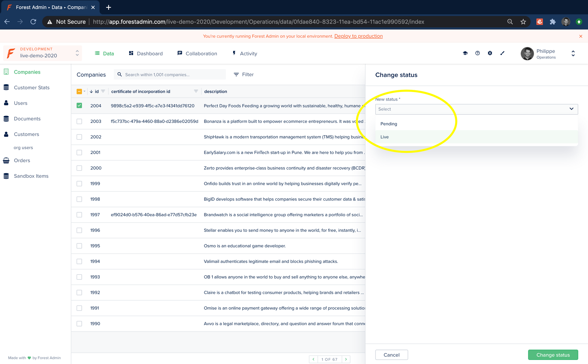This screenshot has width=588, height=364.
Task: Click the Filter button label
Action: coord(248,75)
